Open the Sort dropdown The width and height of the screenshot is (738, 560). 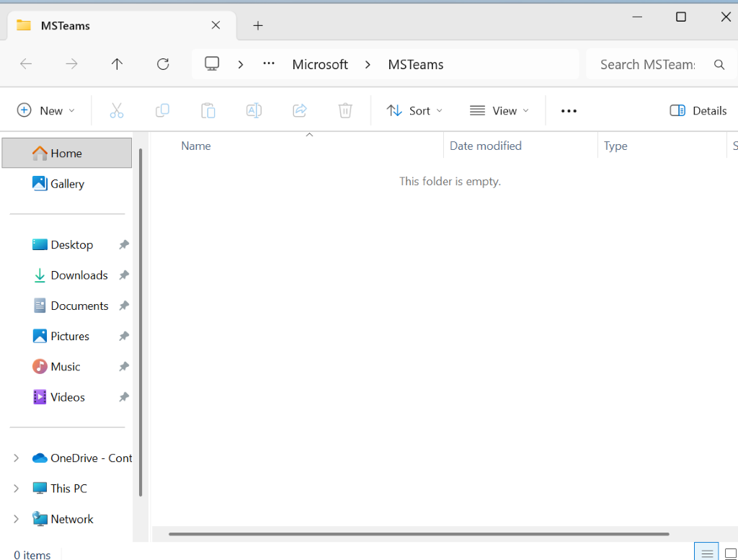[x=414, y=110]
